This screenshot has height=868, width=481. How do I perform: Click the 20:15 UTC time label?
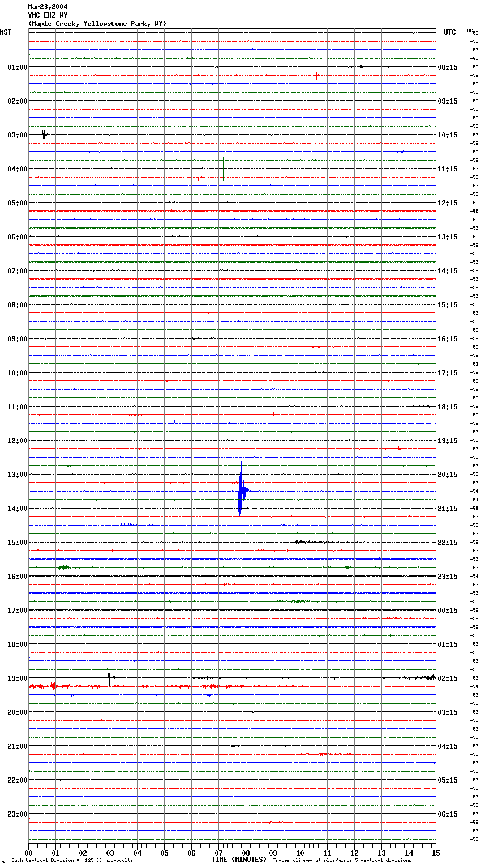tap(448, 475)
